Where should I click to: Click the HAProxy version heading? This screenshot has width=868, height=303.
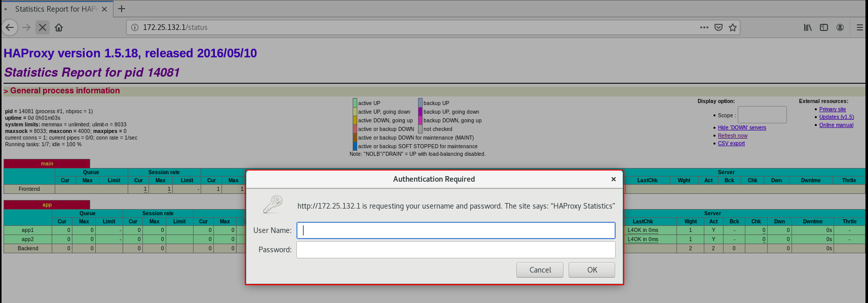130,53
